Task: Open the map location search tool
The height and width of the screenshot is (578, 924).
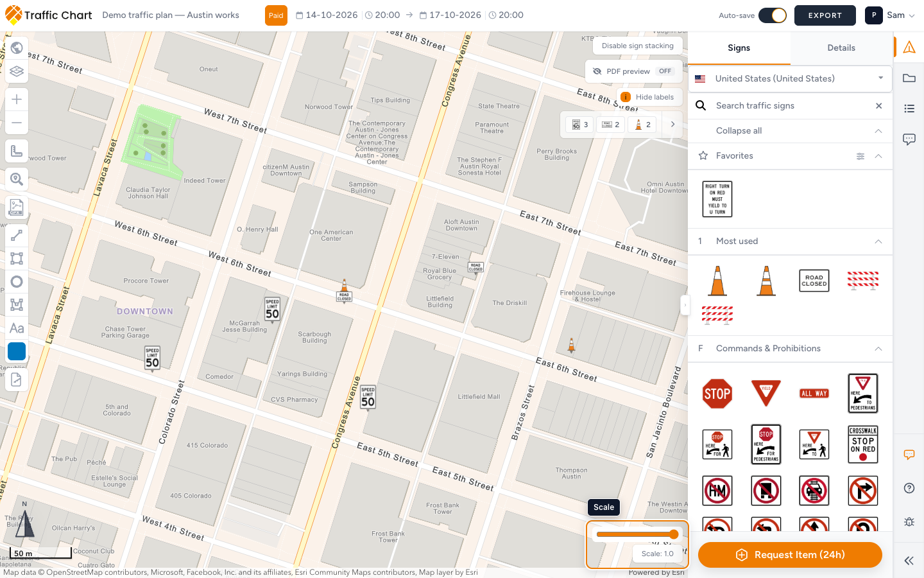Action: pos(17,179)
